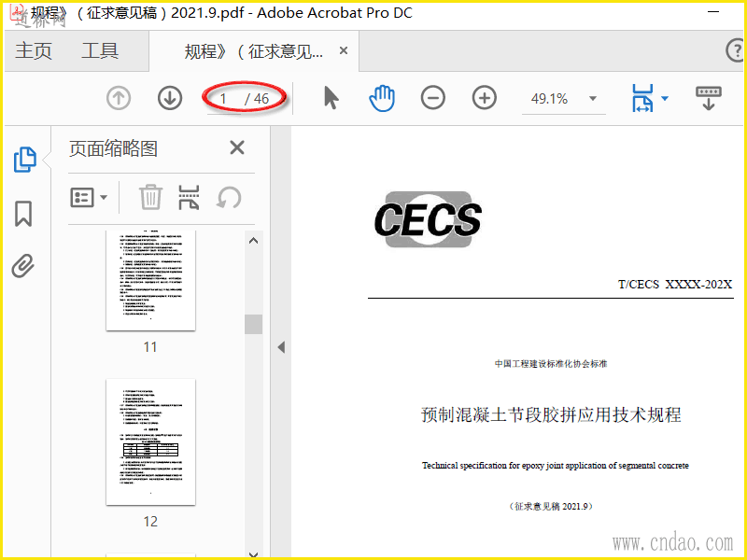Click the scrolling mode toolbar icon
This screenshot has width=747, height=560.
pyautogui.click(x=709, y=98)
